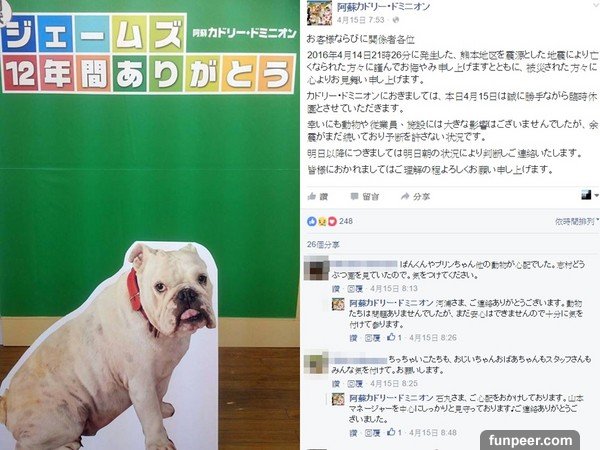Click the 讚 thumbs-up icon under the post
This screenshot has height=450, width=600.
312,197
